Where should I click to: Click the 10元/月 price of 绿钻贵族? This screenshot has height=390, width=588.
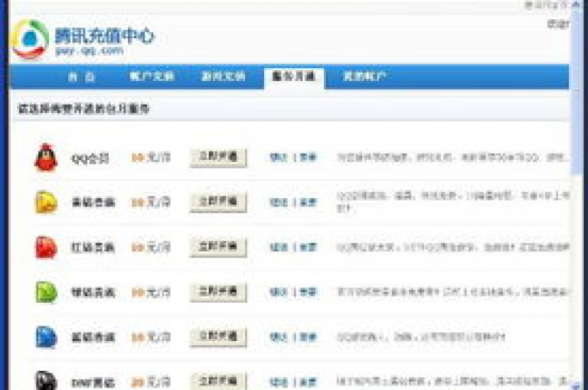coord(151,293)
